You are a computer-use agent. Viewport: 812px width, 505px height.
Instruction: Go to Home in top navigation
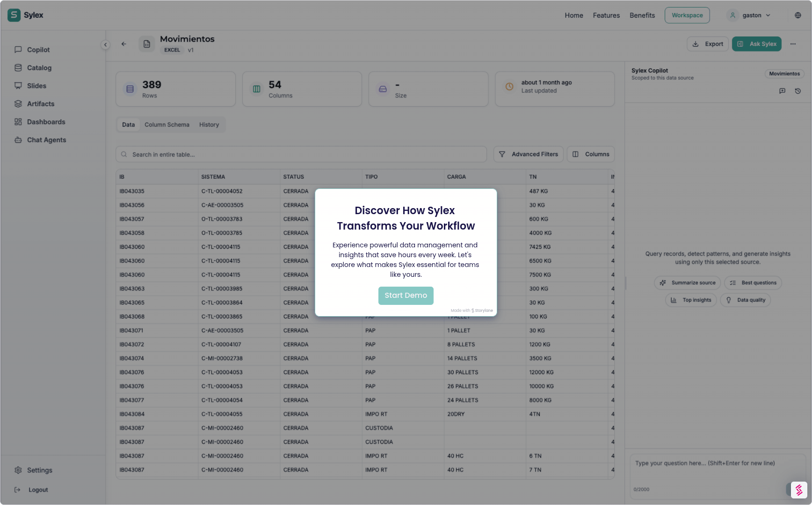pyautogui.click(x=573, y=15)
